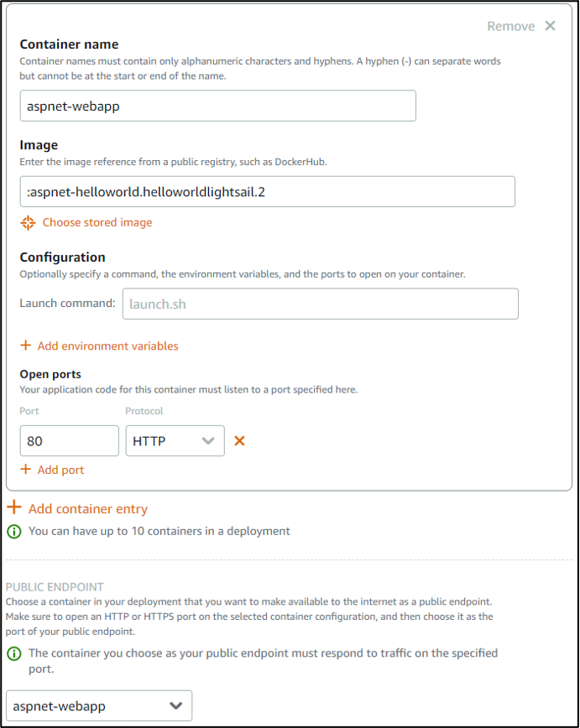
Task: Select the Port field containing 80
Action: click(68, 439)
